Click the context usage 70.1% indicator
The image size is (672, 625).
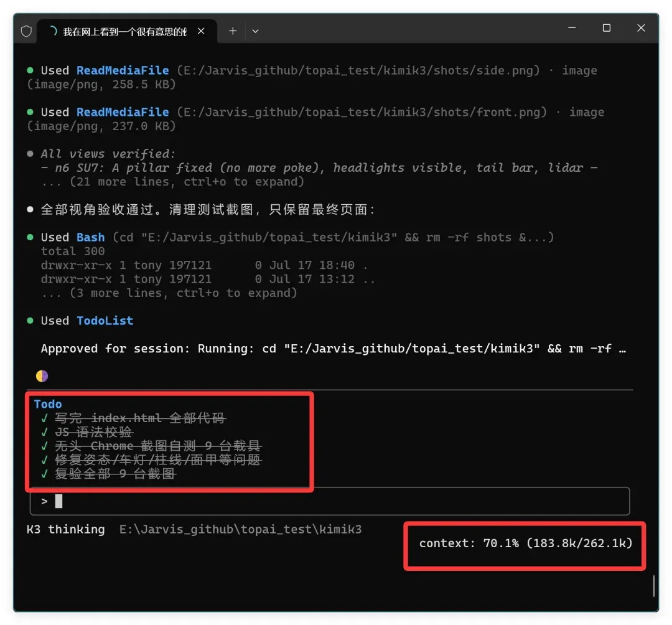coord(525,543)
